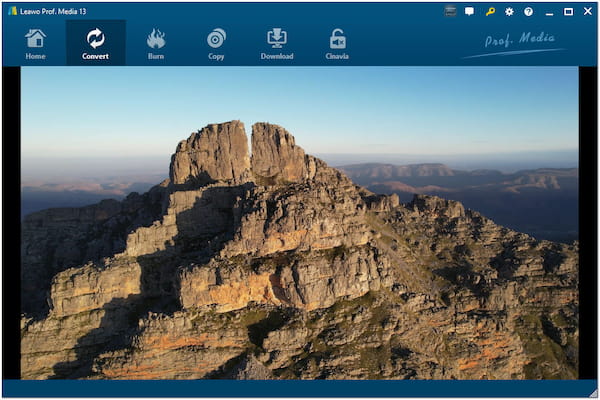Click the yellow key registration icon
The image size is (600, 400).
coord(490,11)
